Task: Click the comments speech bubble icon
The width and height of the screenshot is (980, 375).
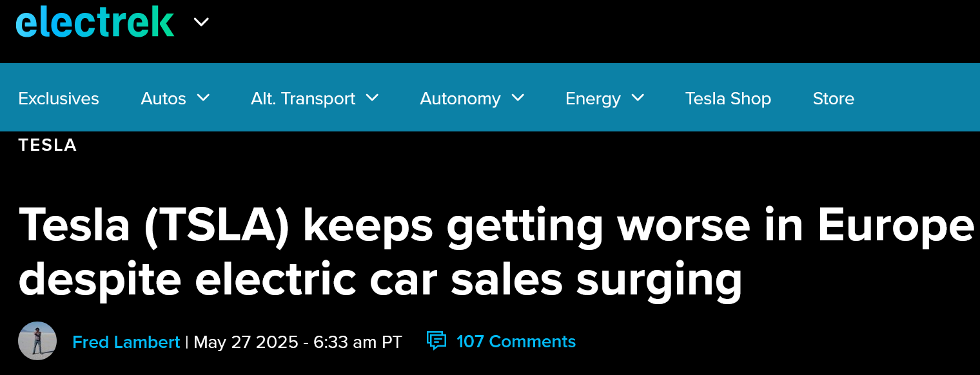Action: (x=436, y=341)
